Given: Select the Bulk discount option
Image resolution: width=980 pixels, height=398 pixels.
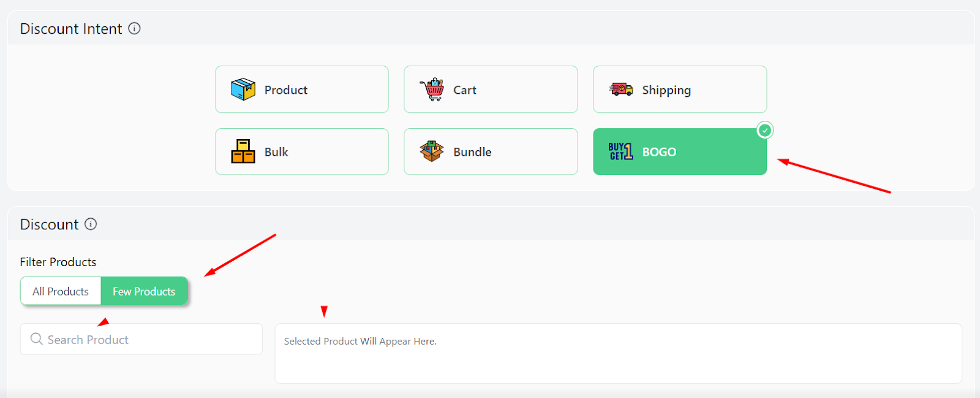Looking at the screenshot, I should coord(302,151).
